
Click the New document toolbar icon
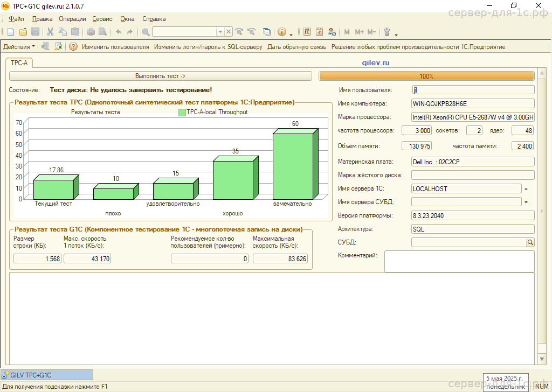(12, 32)
